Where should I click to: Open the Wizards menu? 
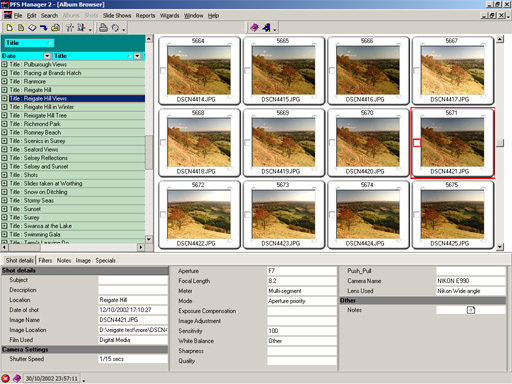pyautogui.click(x=170, y=16)
